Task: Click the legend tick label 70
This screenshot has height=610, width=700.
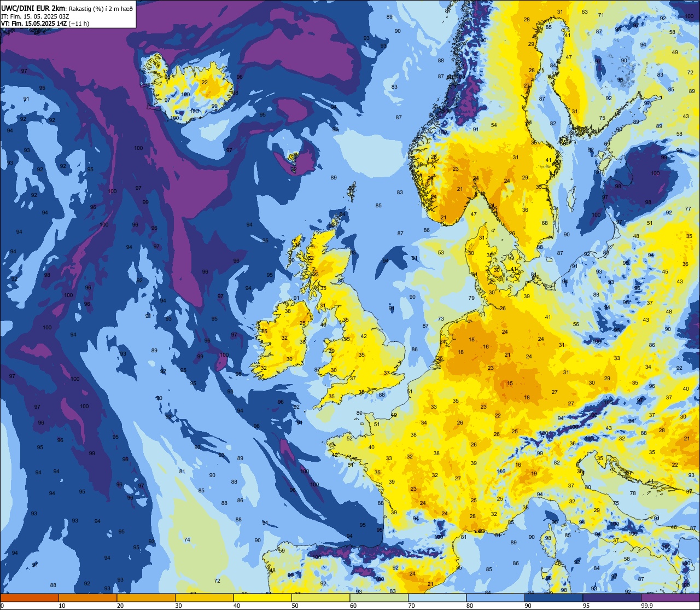Action: [411, 606]
